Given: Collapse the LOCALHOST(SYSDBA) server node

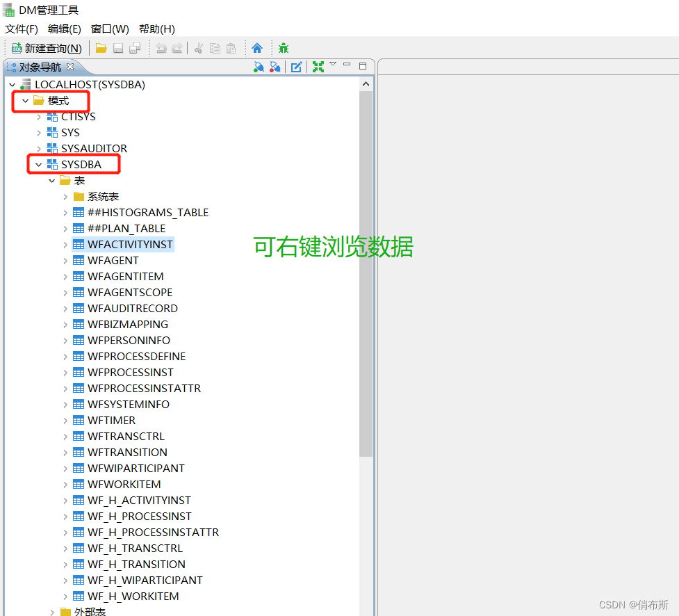Looking at the screenshot, I should click(12, 85).
